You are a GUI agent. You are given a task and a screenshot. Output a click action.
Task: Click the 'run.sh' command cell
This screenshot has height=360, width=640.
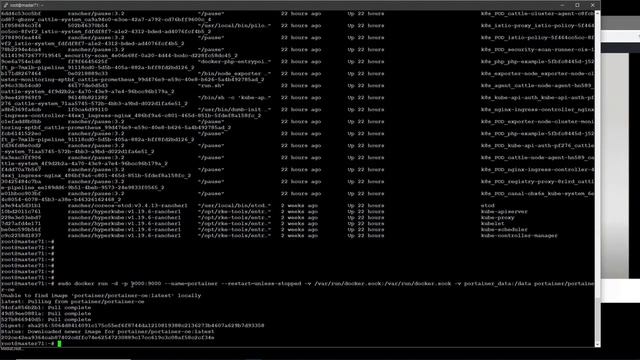[x=211, y=86]
